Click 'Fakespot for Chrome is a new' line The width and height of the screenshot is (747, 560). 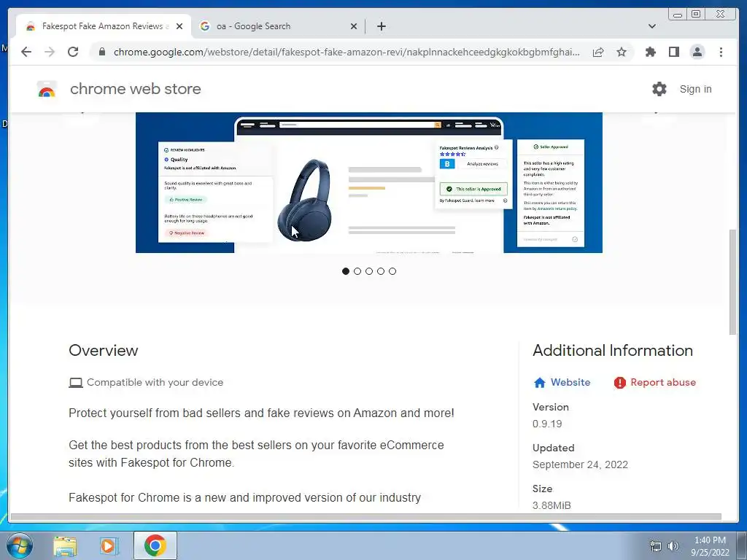click(x=245, y=497)
